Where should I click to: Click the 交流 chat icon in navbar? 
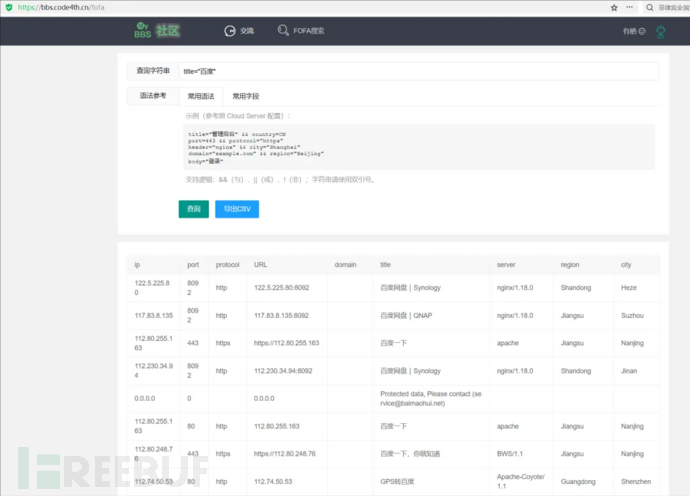coord(231,31)
